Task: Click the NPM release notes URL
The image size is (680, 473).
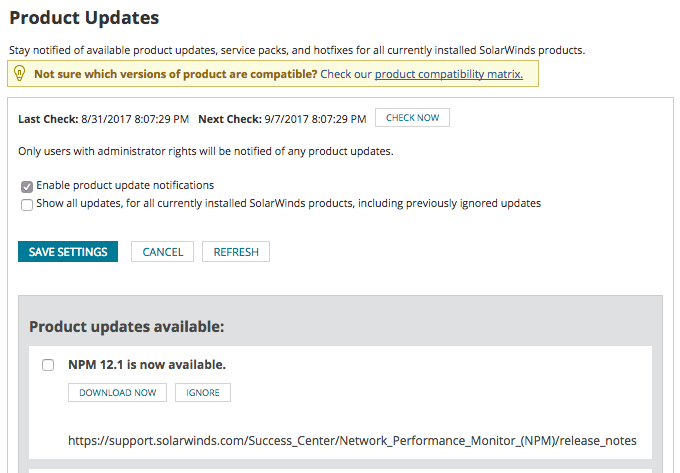Action: (352, 440)
